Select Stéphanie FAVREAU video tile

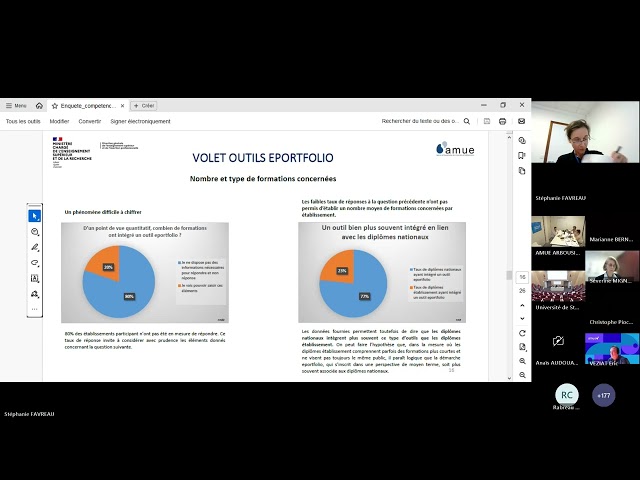585,132
